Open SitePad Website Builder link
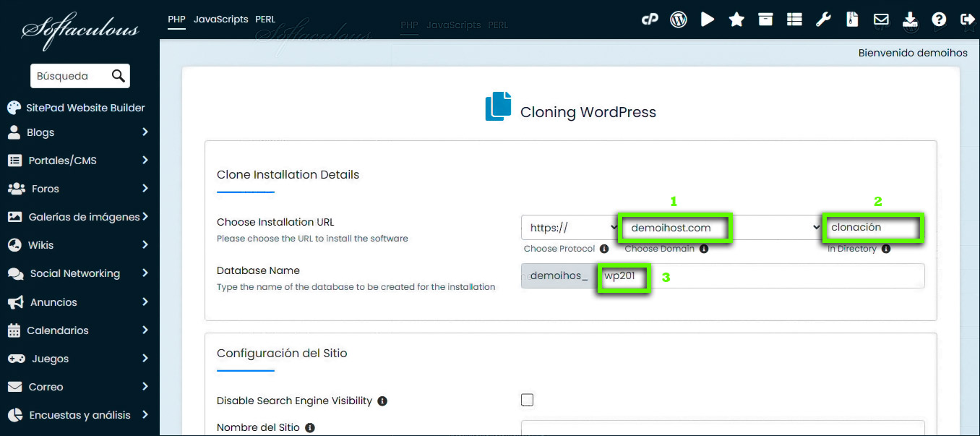 85,108
